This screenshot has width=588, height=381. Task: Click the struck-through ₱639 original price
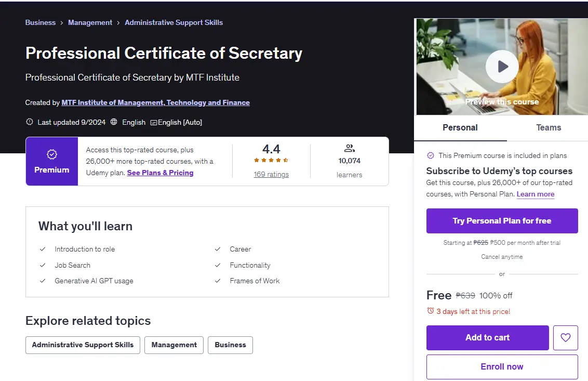(x=465, y=296)
